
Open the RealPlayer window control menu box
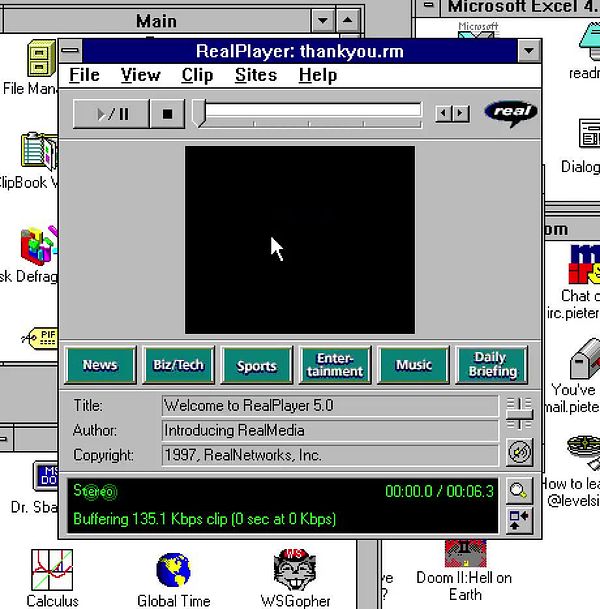click(70, 50)
